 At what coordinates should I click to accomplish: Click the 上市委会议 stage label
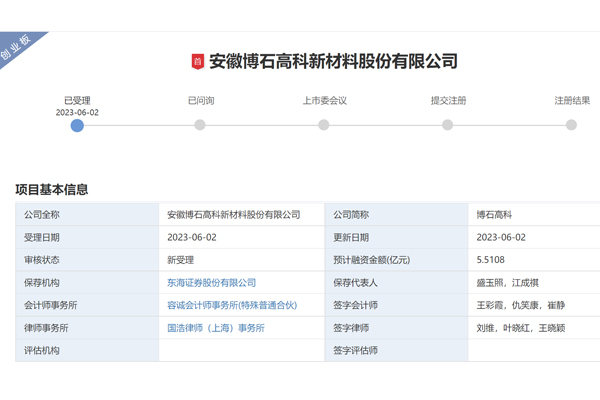tap(323, 101)
